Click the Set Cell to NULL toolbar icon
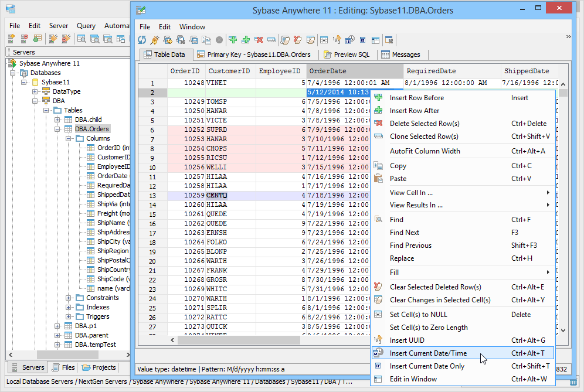Screen dimensions: 584x392 point(324,40)
